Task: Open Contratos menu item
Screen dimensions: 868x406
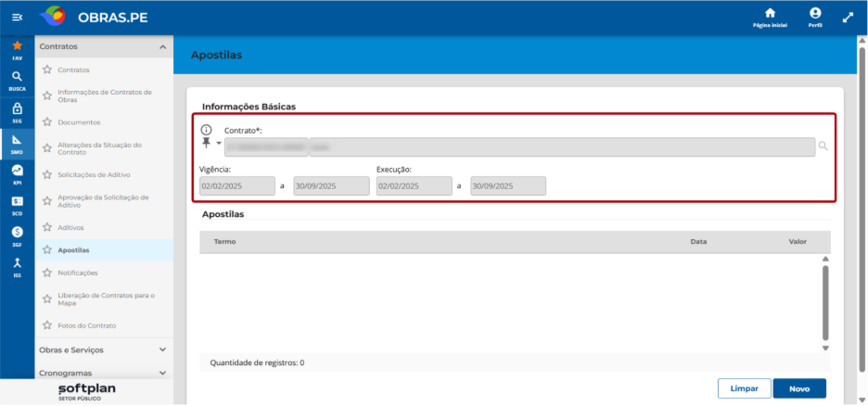Action: tap(73, 70)
